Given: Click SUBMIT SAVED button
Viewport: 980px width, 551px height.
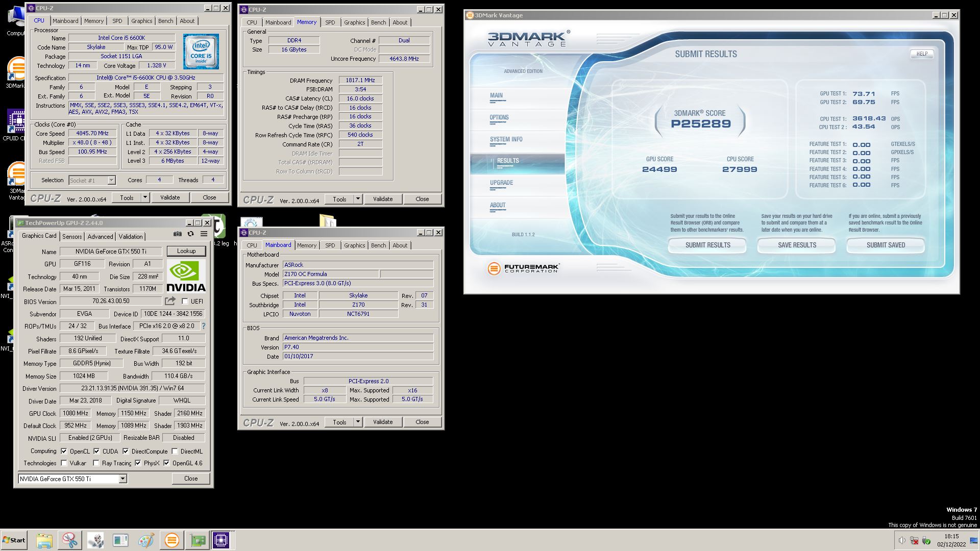Looking at the screenshot, I should pos(886,245).
